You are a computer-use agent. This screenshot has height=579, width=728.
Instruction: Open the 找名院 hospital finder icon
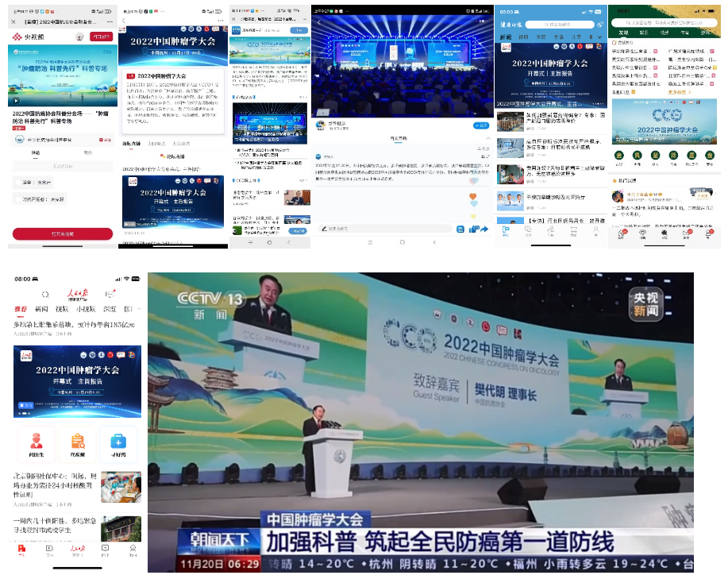coord(77,445)
